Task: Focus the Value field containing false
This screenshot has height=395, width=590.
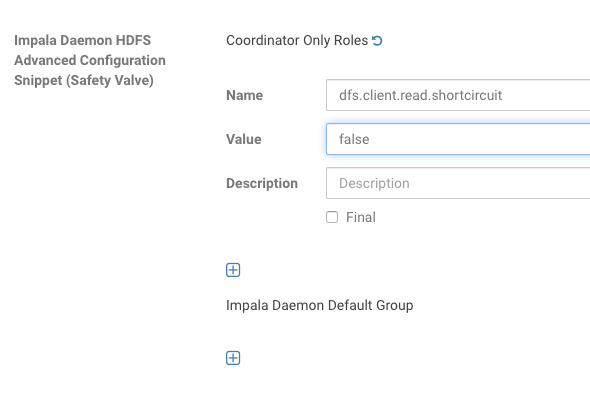Action: coord(458,139)
